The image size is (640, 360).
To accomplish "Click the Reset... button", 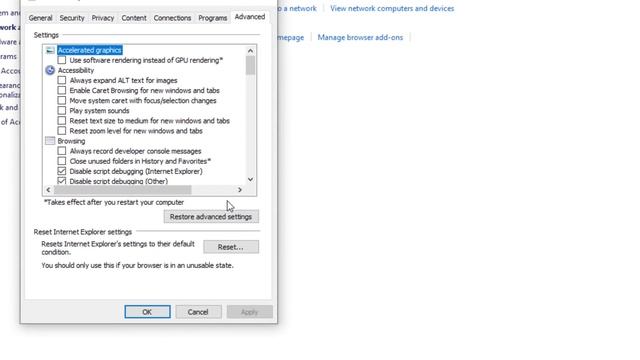I will pyautogui.click(x=231, y=247).
